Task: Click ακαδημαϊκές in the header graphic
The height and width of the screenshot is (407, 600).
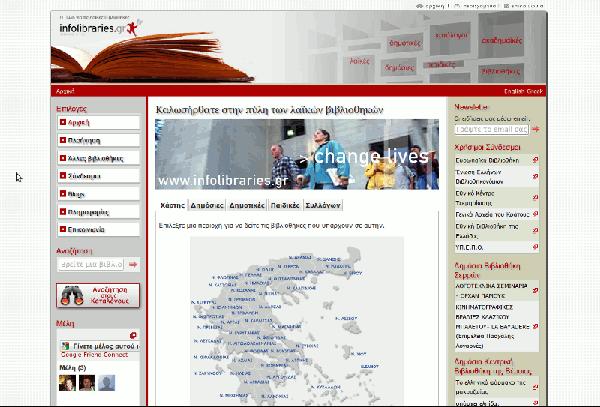Action: [x=502, y=40]
